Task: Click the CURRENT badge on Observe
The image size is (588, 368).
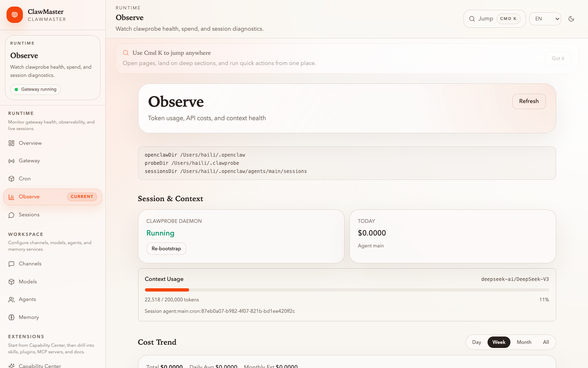Action: tap(82, 197)
